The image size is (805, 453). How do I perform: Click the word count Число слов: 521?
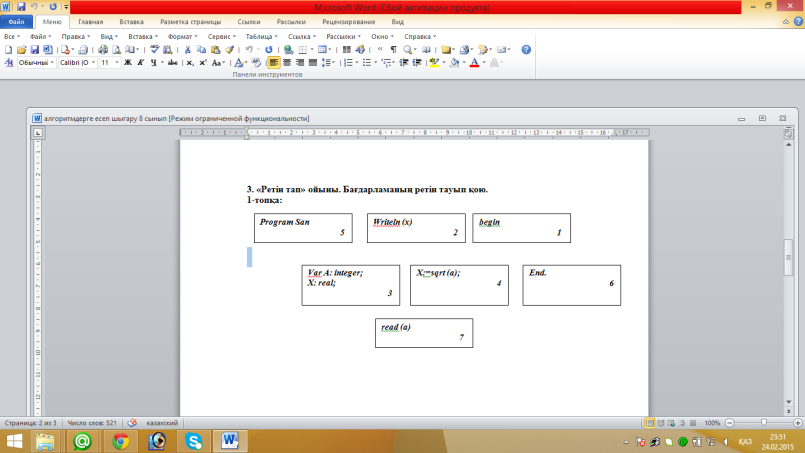click(92, 423)
